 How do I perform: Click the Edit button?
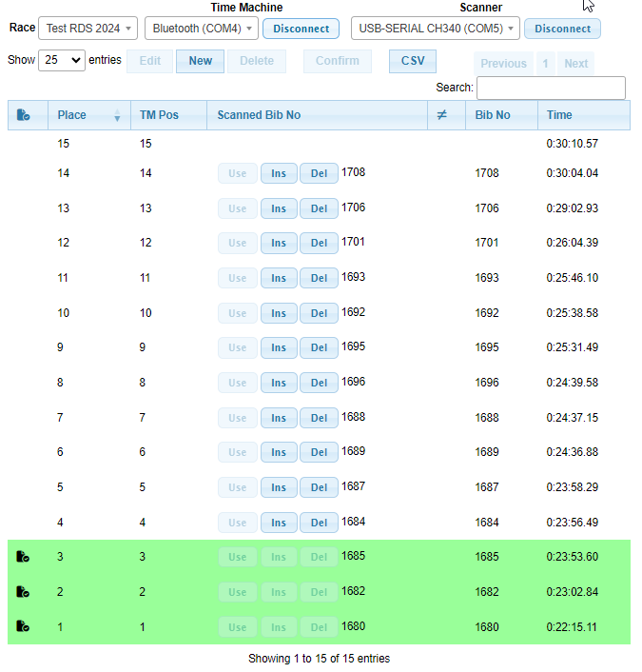tap(150, 61)
